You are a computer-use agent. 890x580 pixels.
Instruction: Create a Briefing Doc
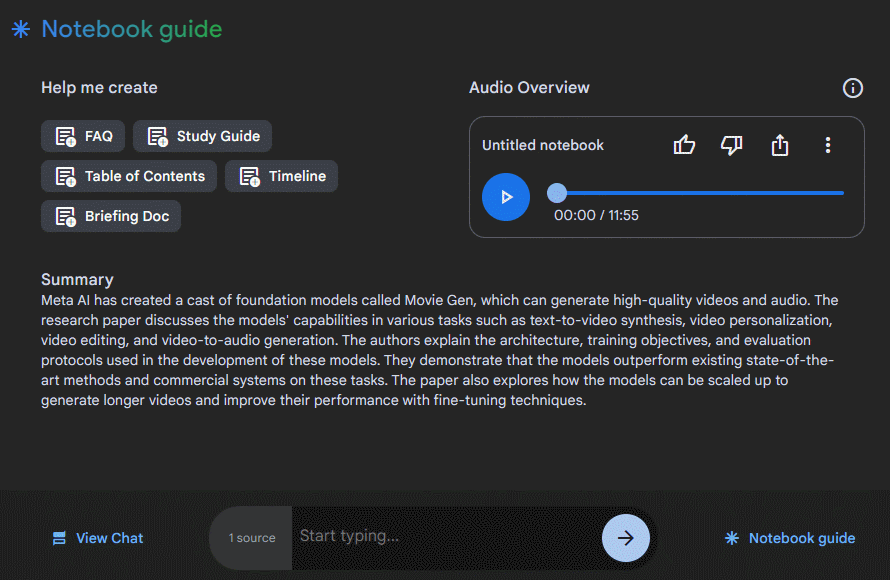pyautogui.click(x=111, y=216)
